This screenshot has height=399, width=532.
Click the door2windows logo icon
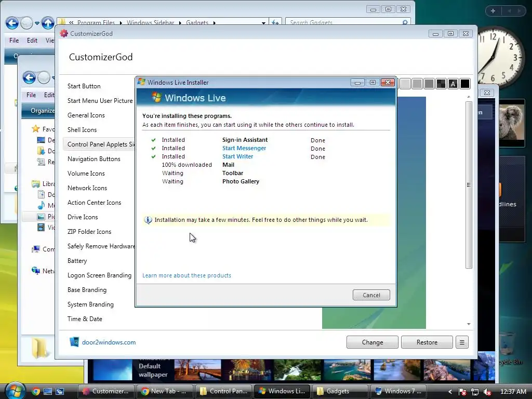(74, 342)
